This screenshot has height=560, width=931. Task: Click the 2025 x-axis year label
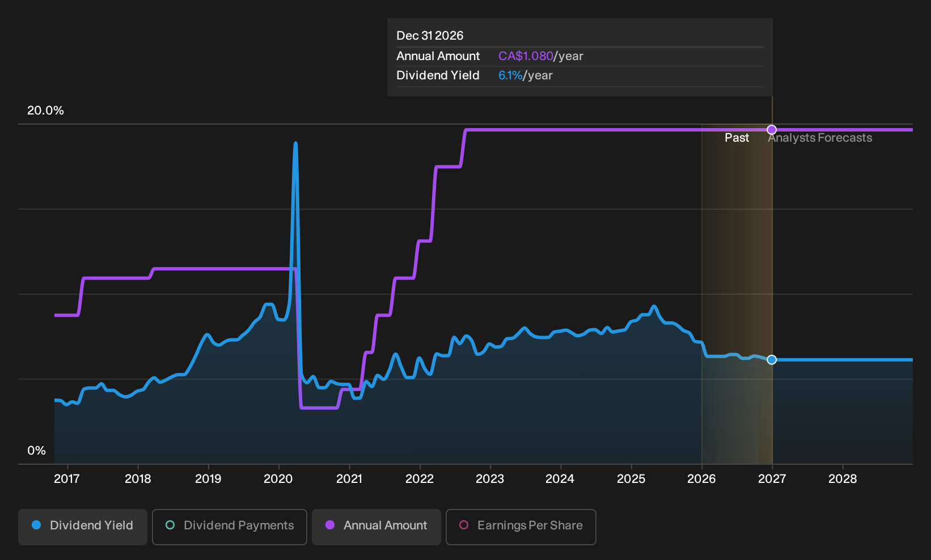(631, 479)
